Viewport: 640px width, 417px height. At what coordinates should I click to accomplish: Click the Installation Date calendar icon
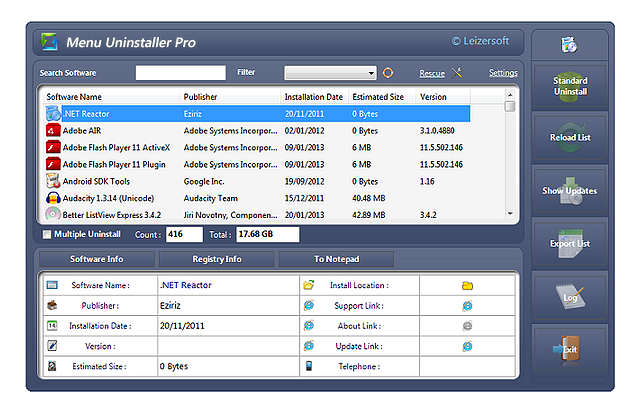52,326
